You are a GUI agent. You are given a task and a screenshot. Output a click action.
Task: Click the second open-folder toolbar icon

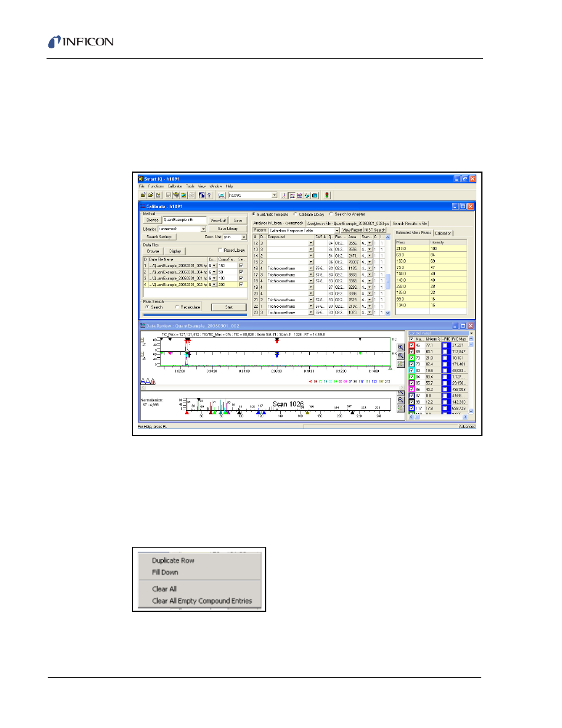151,195
